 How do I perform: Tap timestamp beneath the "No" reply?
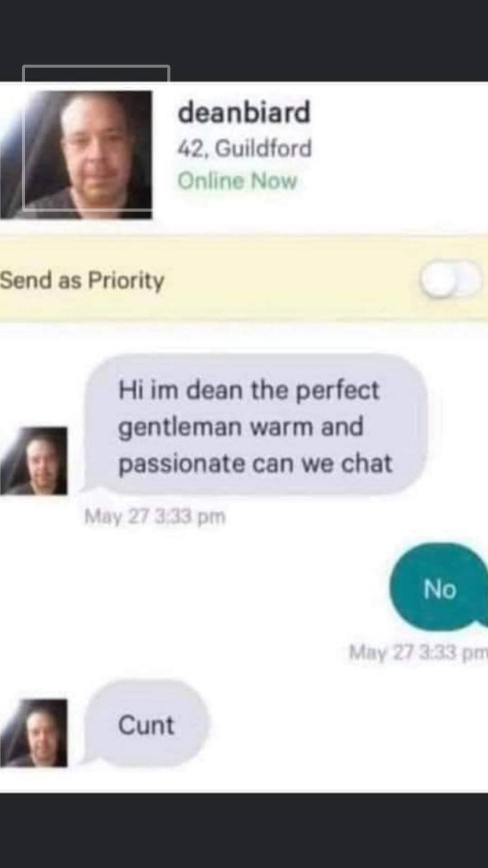418,652
